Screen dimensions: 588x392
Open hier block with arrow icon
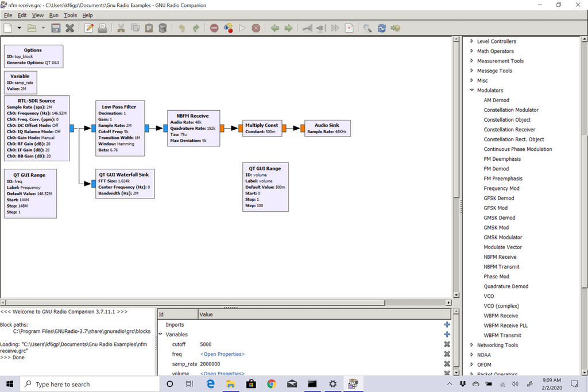(x=395, y=28)
